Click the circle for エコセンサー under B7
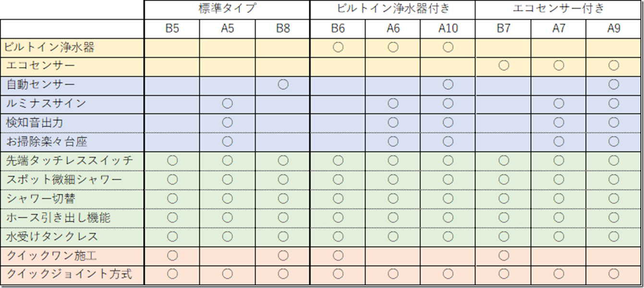Screen dimensions: 644x288 [x=503, y=65]
